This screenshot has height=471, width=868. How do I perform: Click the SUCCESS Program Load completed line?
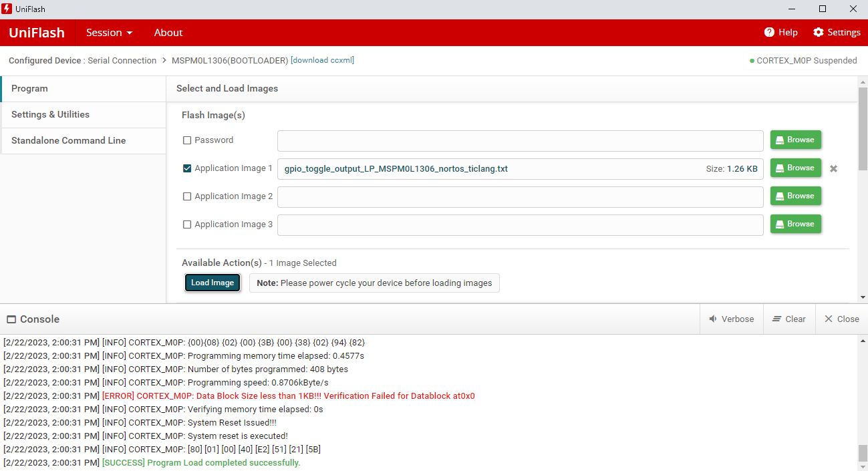pos(152,463)
